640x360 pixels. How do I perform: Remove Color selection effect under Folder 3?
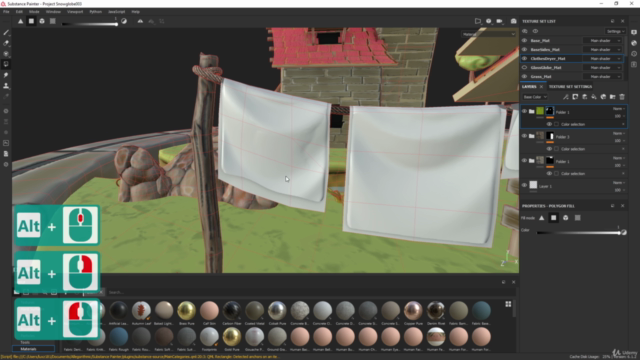coord(623,149)
